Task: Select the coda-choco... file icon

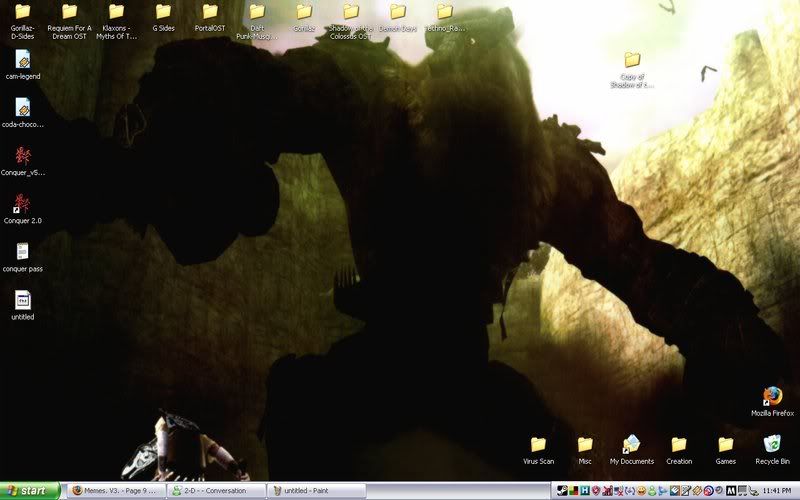Action: point(22,107)
